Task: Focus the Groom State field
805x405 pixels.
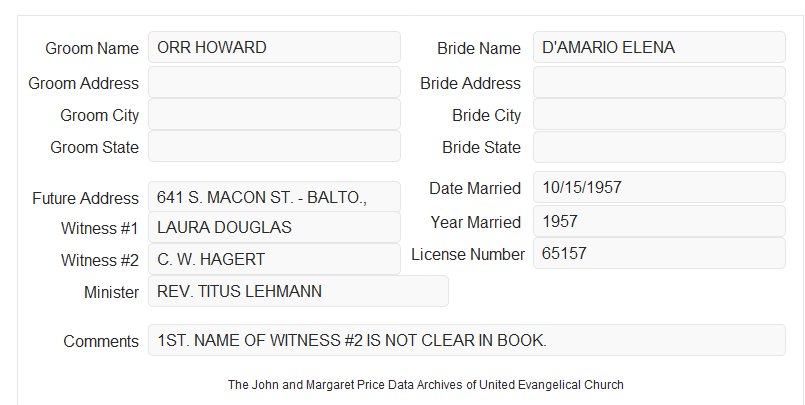Action: (274, 146)
